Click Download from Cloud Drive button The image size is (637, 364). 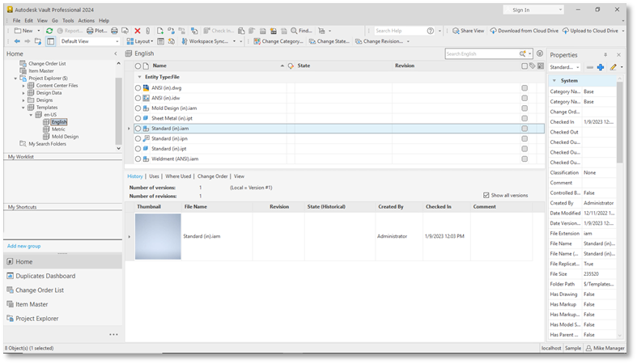coord(524,31)
